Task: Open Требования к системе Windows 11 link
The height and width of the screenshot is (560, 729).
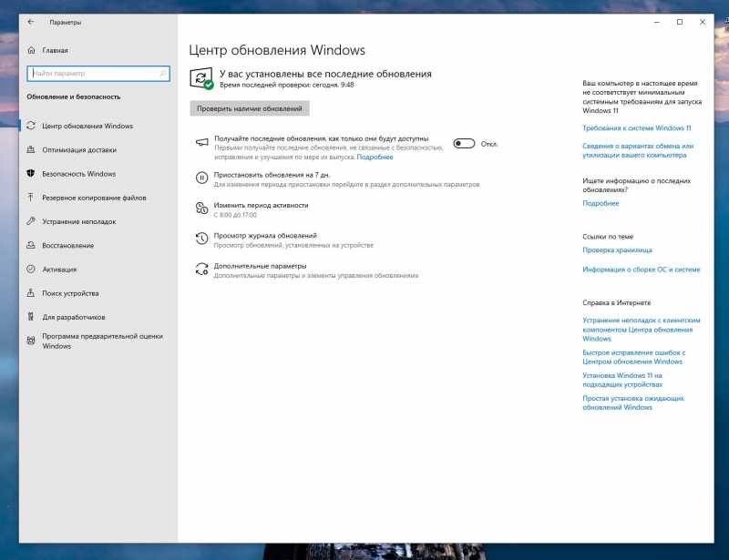Action: coord(636,128)
